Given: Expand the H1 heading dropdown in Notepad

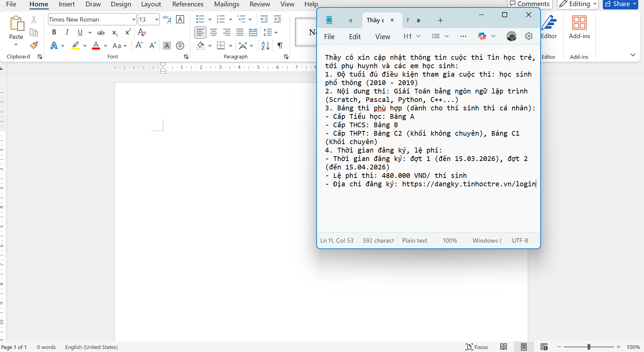Looking at the screenshot, I should (x=418, y=36).
